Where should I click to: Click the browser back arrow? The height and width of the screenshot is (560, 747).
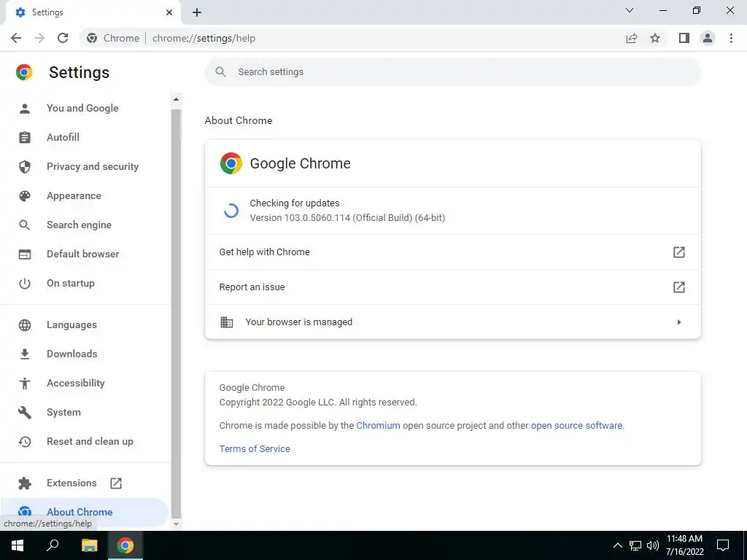16,38
